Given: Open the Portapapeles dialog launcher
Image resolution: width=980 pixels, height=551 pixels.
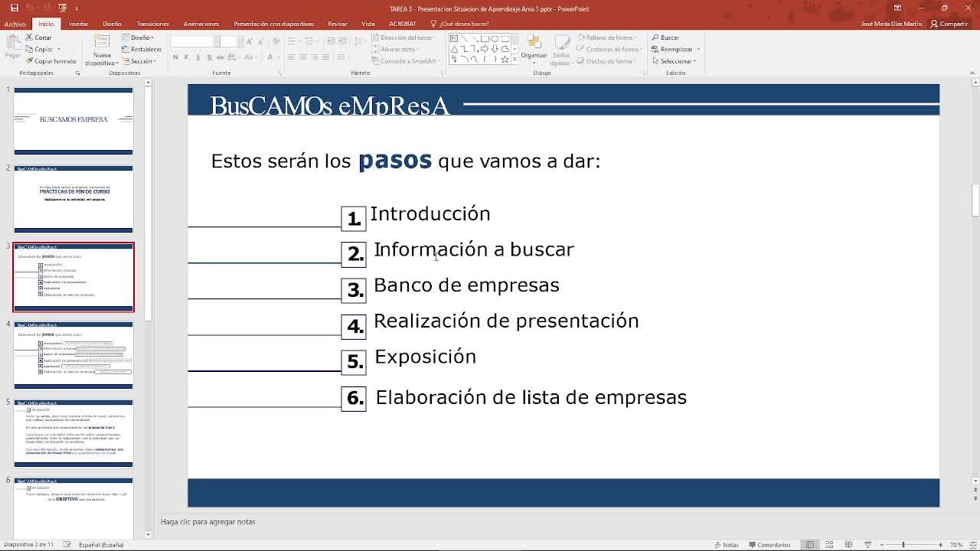Looking at the screenshot, I should [77, 73].
